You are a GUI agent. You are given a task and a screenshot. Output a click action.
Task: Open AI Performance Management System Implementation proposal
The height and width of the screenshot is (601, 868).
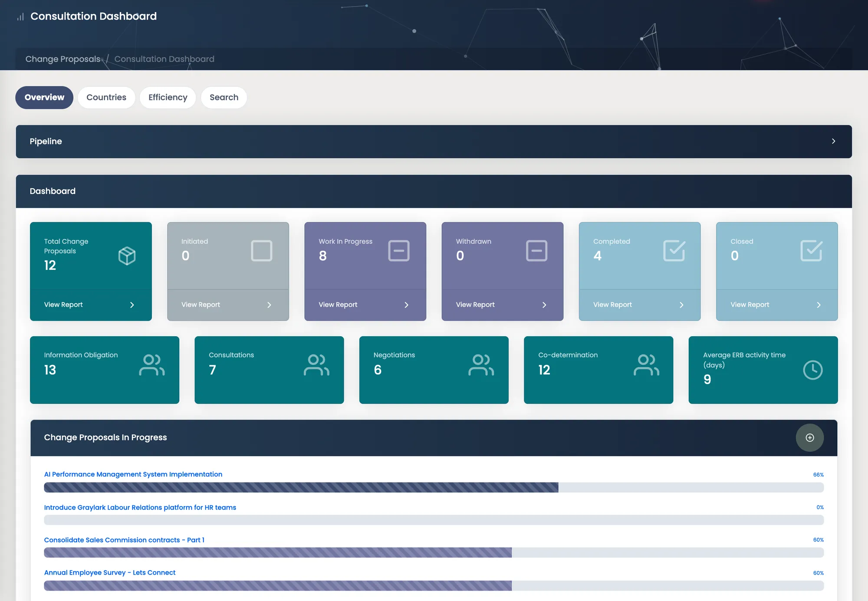pyautogui.click(x=133, y=474)
